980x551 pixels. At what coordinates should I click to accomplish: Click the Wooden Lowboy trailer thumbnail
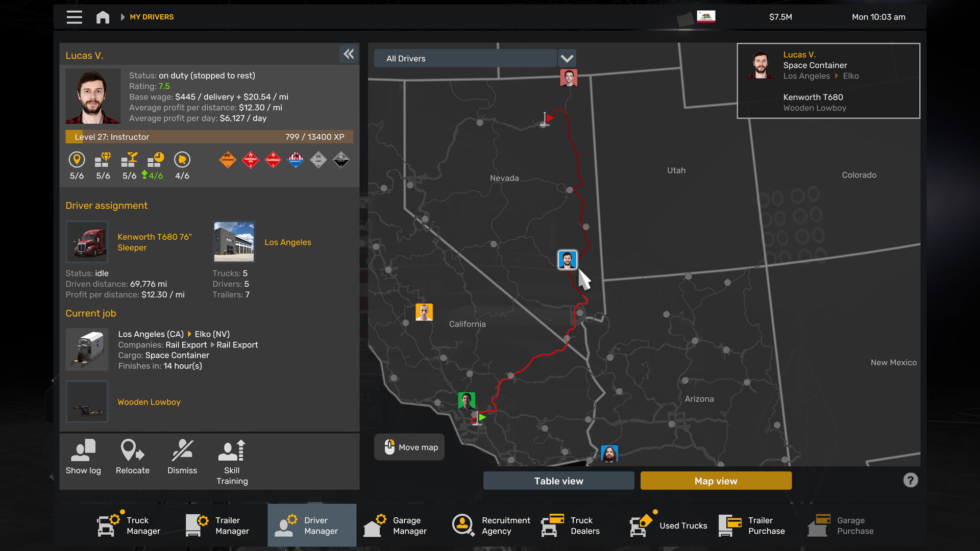[87, 402]
